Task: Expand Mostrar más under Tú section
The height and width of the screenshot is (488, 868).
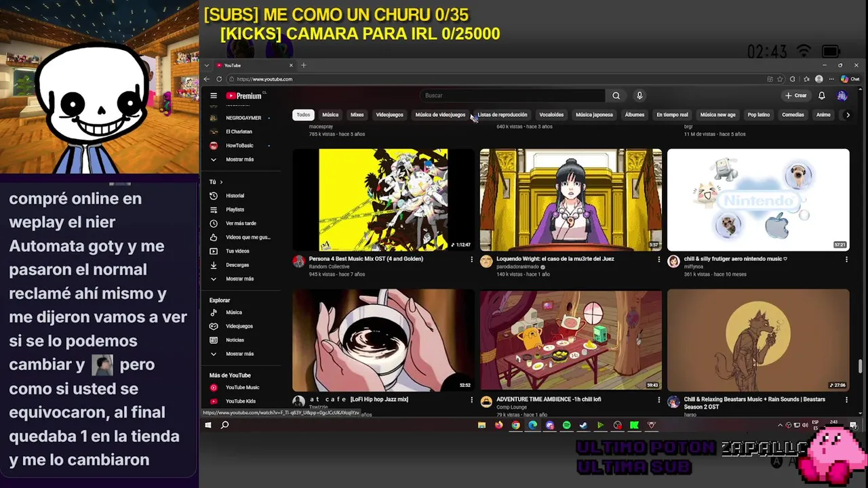Action: click(x=241, y=279)
